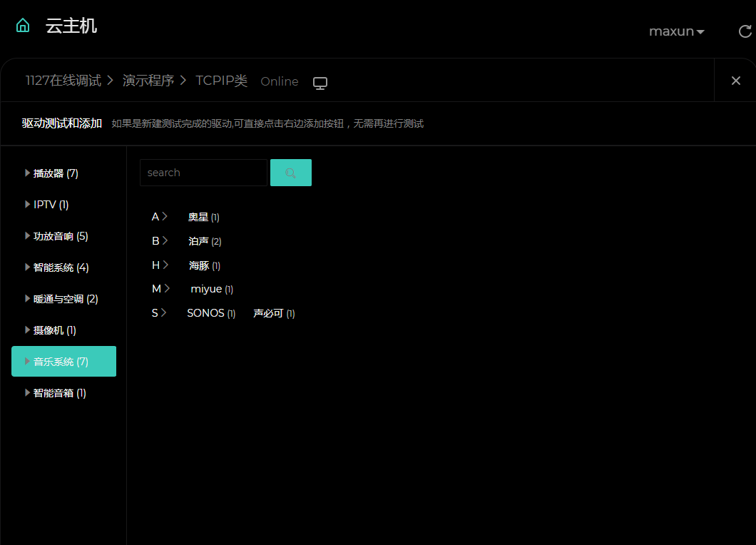This screenshot has height=545, width=756.
Task: Click the S letter index row
Action: [x=158, y=313]
